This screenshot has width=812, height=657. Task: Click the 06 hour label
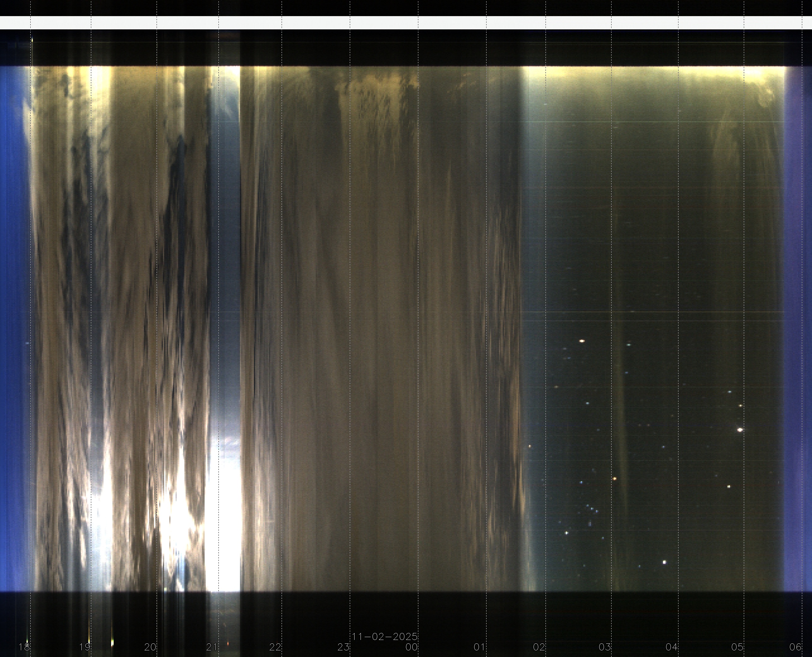pos(796,647)
